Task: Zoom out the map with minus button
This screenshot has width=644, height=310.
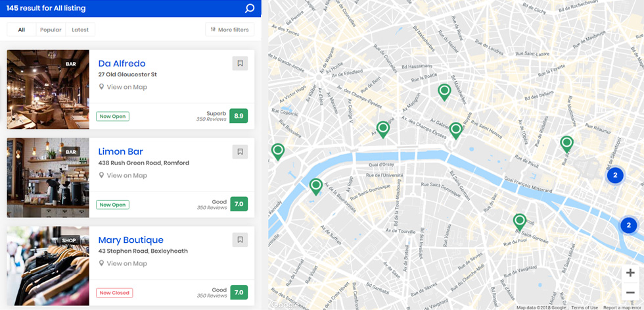Action: pos(630,292)
